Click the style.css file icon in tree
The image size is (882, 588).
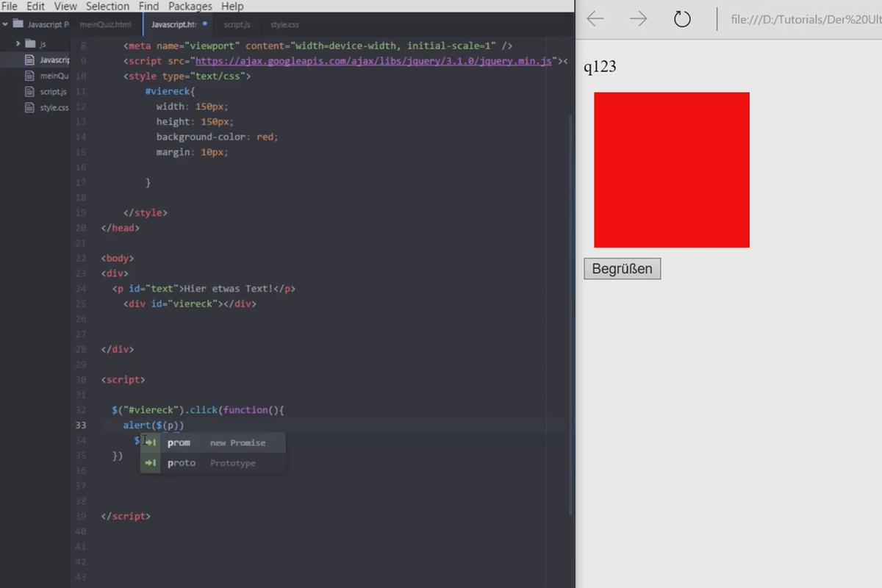(x=29, y=108)
